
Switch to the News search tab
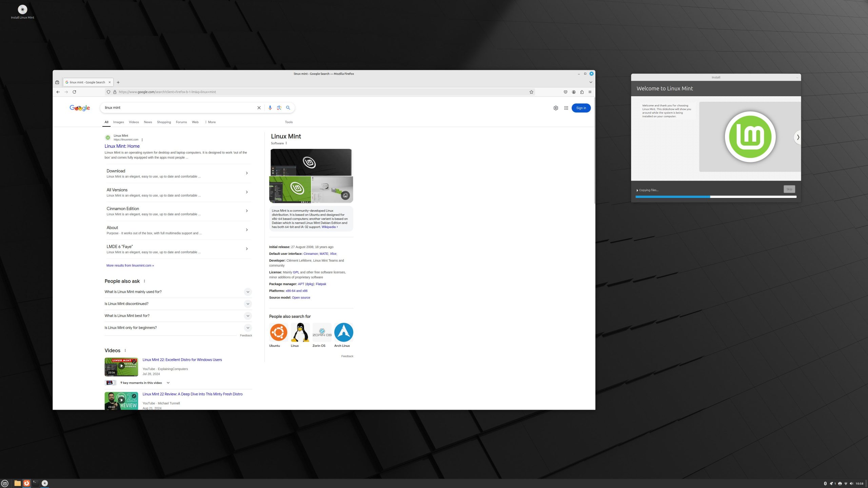[x=148, y=122]
